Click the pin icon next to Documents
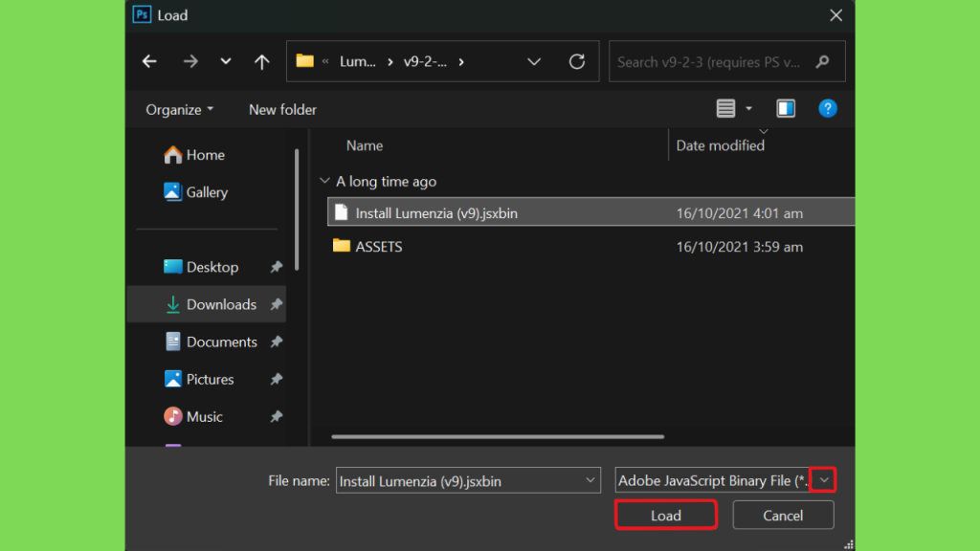 pos(277,342)
